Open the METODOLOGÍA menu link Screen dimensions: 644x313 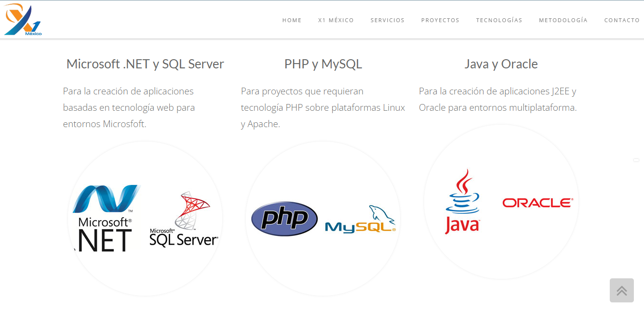pyautogui.click(x=563, y=20)
